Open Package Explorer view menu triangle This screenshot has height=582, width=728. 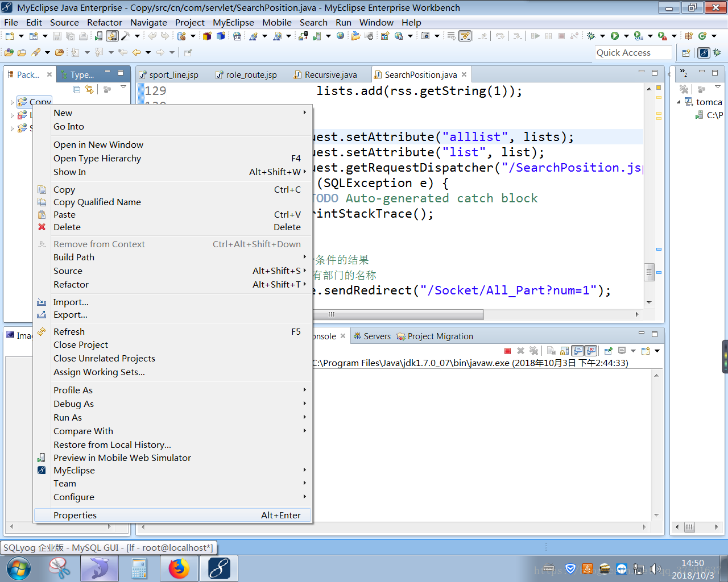[123, 87]
